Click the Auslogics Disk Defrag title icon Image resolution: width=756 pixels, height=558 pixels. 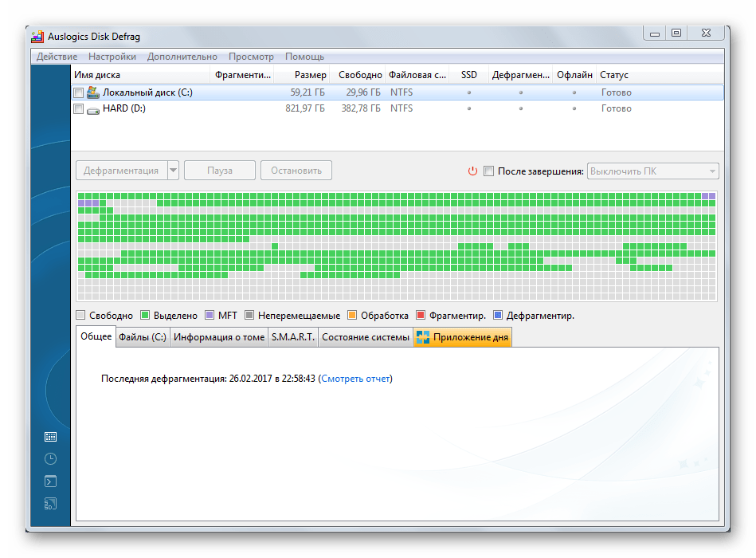pos(37,36)
